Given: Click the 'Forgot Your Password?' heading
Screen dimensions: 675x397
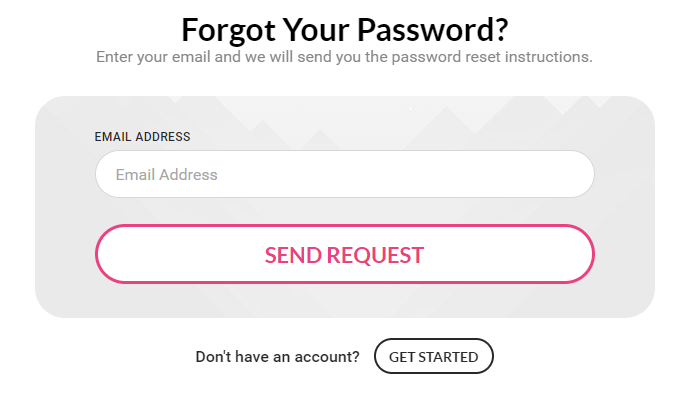Looking at the screenshot, I should coord(344,30).
